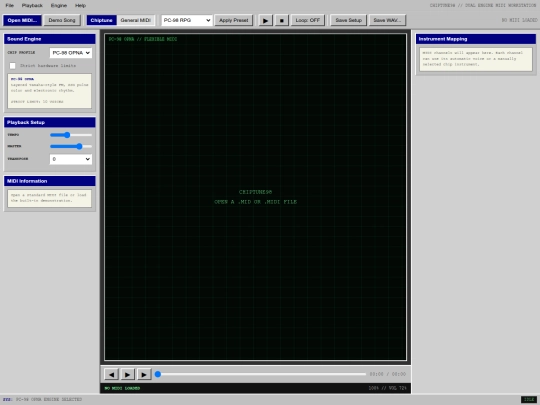Click the Save Setup button
This screenshot has height=405, width=540.
tap(348, 20)
